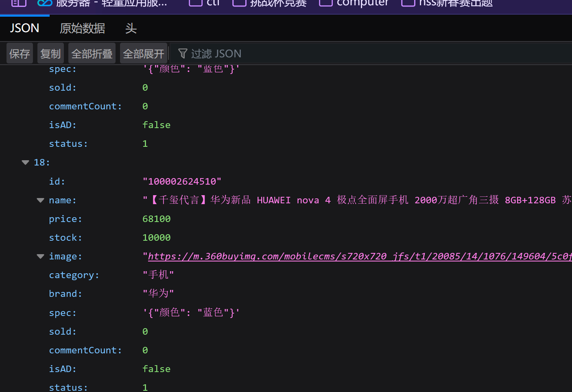Click the 'image:' key label

tap(65, 256)
